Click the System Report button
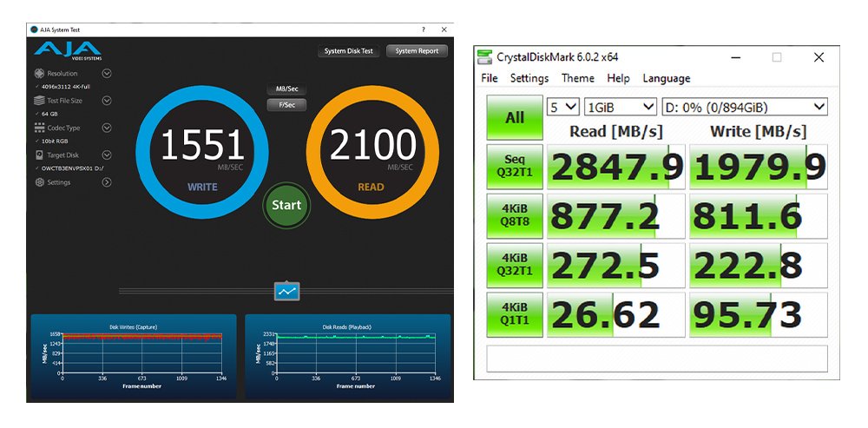The image size is (868, 428). click(417, 51)
